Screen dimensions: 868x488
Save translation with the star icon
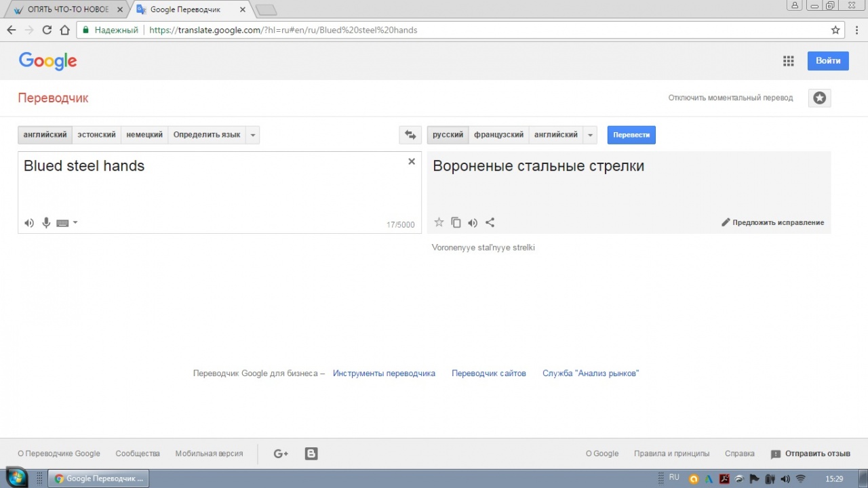(x=439, y=222)
